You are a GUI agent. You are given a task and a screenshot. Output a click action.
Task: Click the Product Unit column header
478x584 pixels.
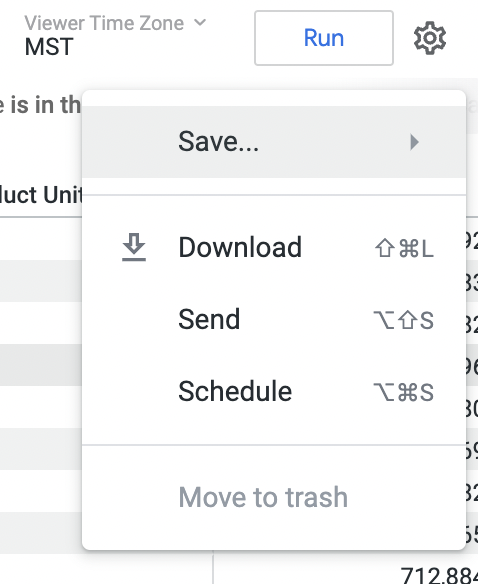[x=41, y=195]
